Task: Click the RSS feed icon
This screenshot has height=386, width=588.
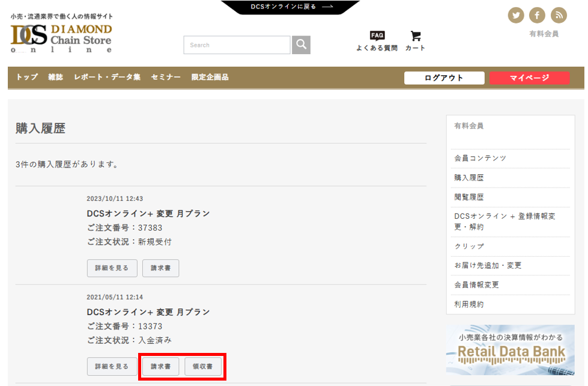Action: (559, 15)
